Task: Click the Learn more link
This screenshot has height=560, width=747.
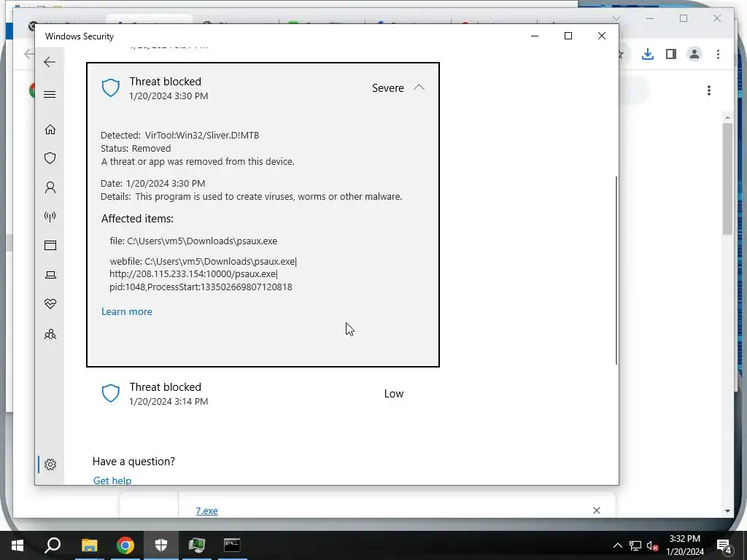Action: coord(127,311)
